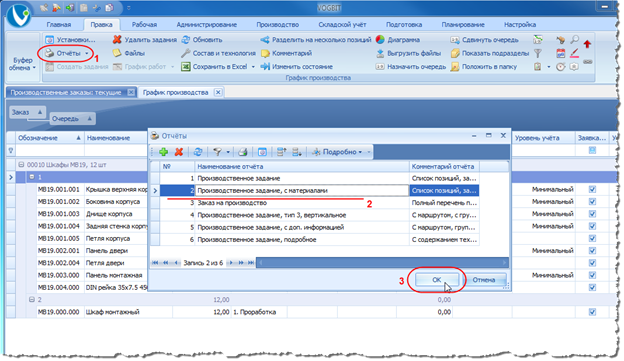The image size is (624, 361).
Task: Switch to the Производство ribbon tab
Action: pyautogui.click(x=277, y=25)
